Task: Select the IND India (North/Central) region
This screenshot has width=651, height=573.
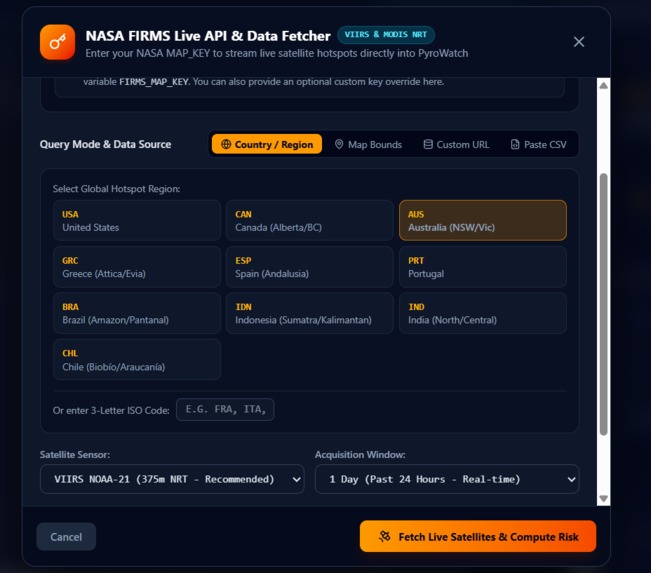Action: (x=482, y=313)
